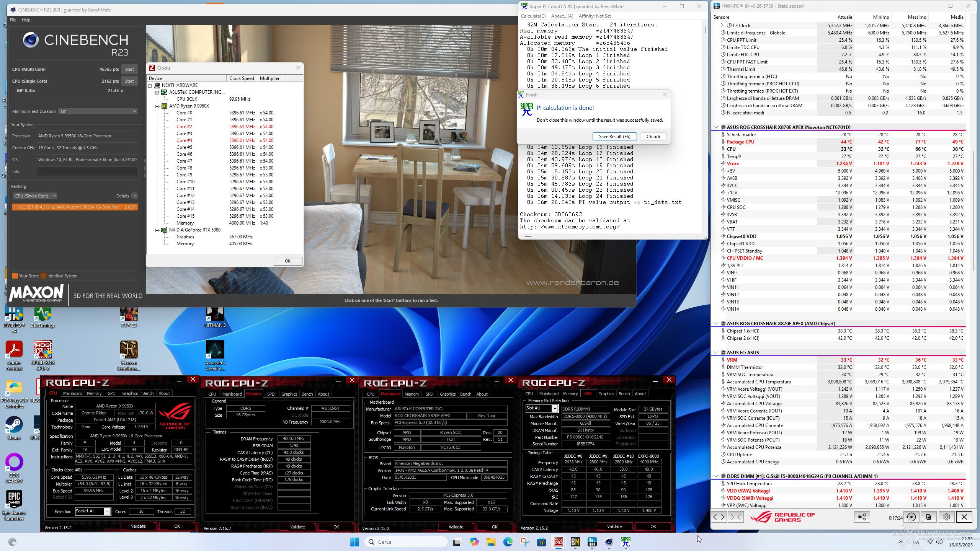Image resolution: width=980 pixels, height=551 pixels.
Task: Open the Microsoft Store taskbar icon
Action: (542, 542)
